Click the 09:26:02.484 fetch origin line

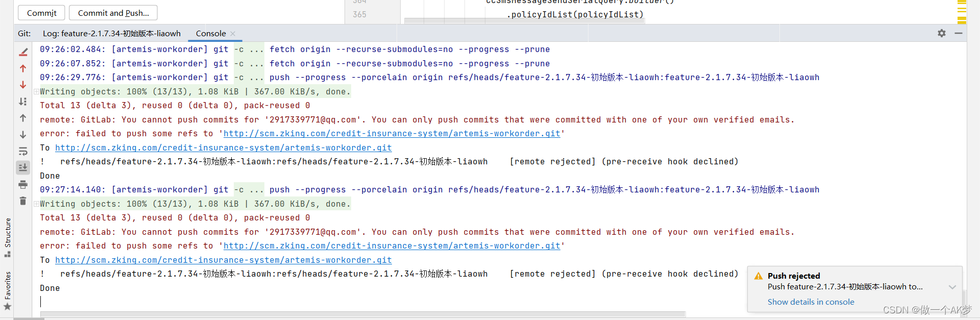coord(295,50)
